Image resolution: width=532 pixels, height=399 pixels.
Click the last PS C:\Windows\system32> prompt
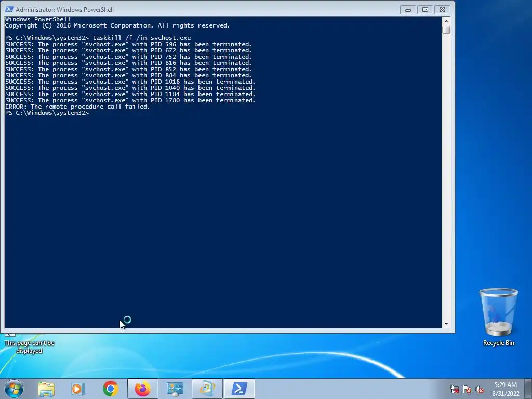tap(47, 113)
